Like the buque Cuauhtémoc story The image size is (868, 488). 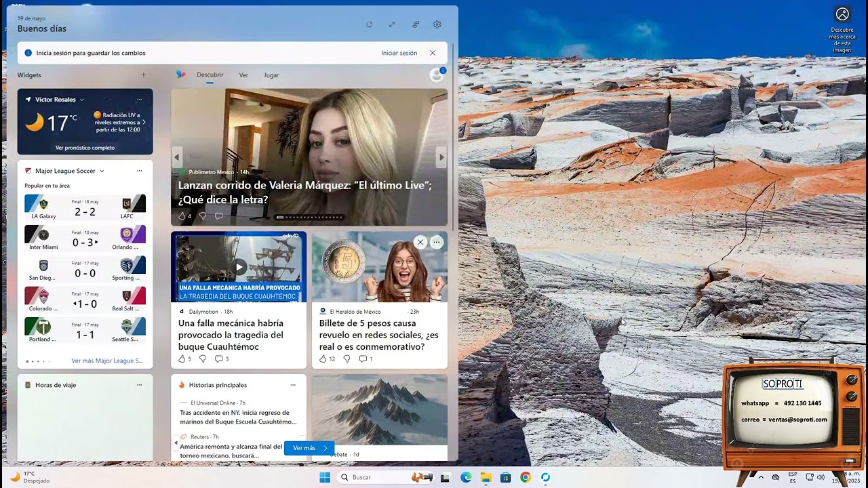click(x=182, y=359)
